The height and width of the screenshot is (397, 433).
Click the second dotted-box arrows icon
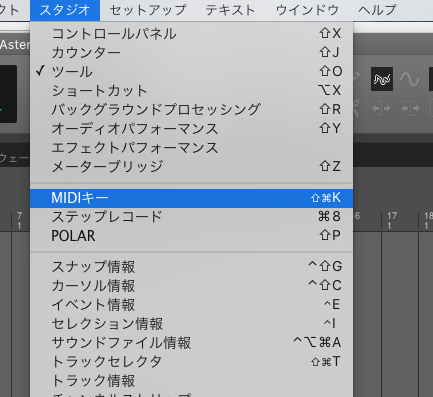(410, 109)
